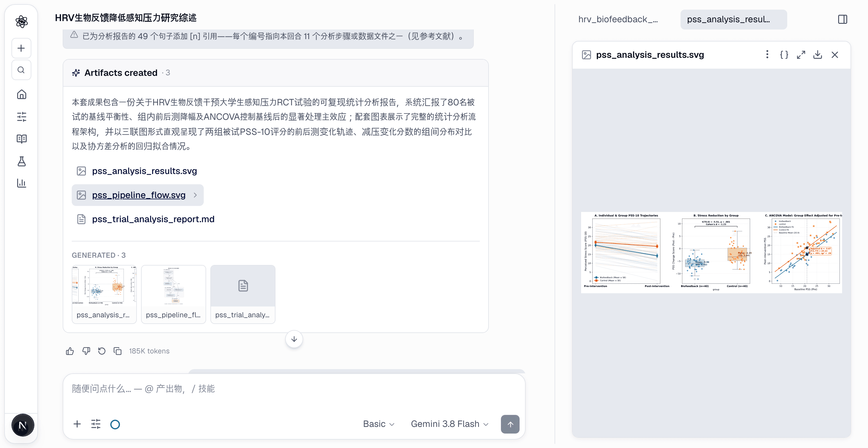
Task: Go to home icon in sidebar
Action: click(x=22, y=94)
